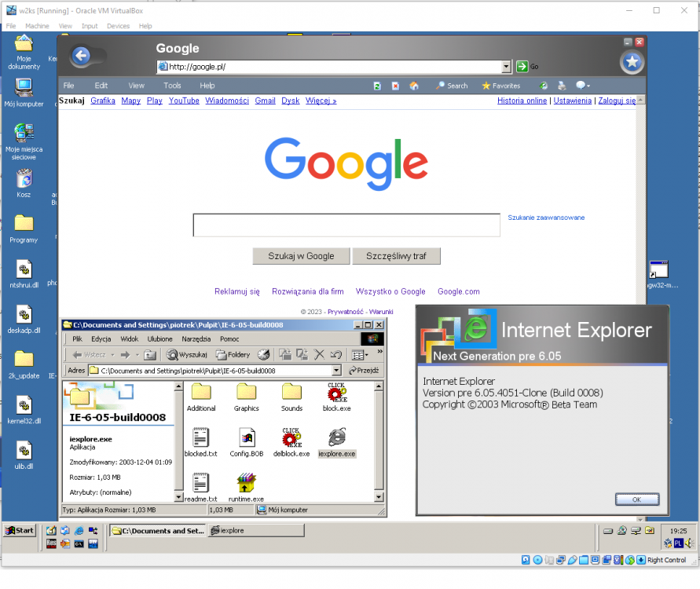Open the favorites star button in browser corner

(632, 61)
